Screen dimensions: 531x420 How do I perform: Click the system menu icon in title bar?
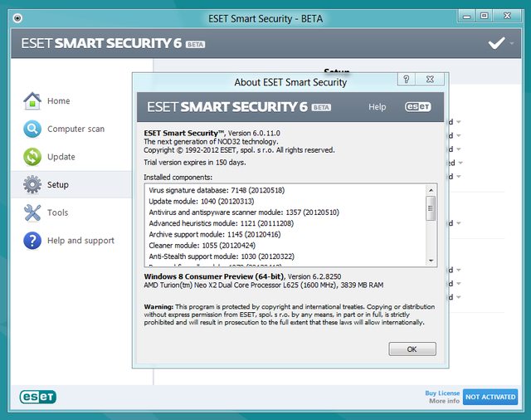(x=17, y=17)
